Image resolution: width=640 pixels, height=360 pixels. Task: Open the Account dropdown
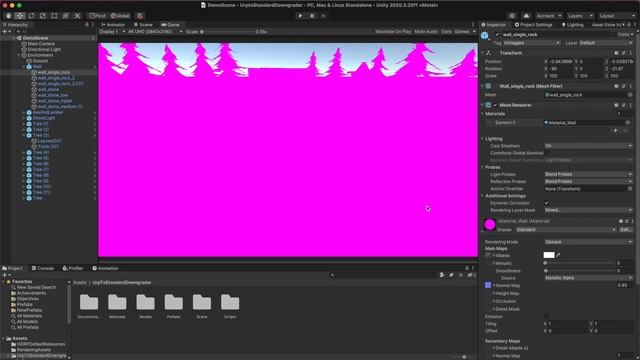(549, 16)
